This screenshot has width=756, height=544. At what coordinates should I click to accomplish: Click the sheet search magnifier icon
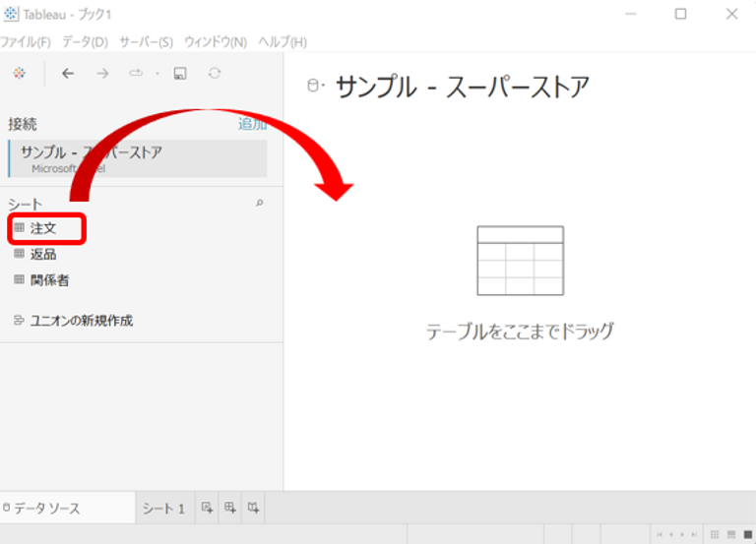pos(260,203)
